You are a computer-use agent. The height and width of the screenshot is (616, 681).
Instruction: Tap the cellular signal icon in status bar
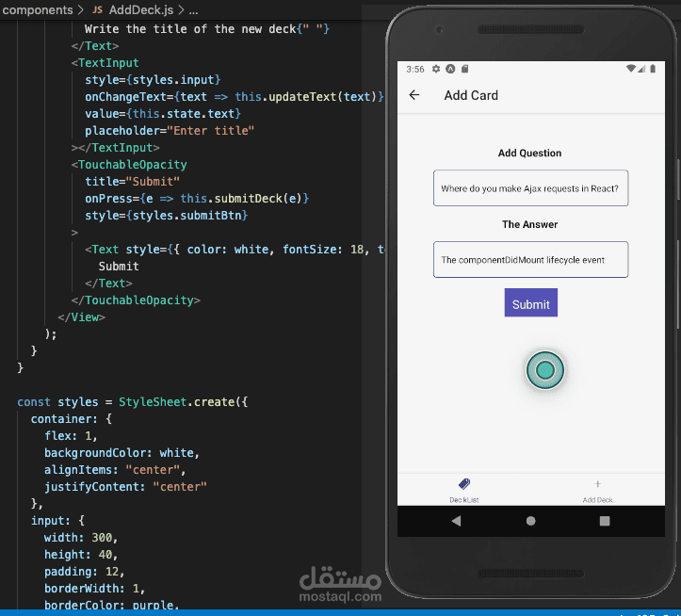pyautogui.click(x=641, y=69)
